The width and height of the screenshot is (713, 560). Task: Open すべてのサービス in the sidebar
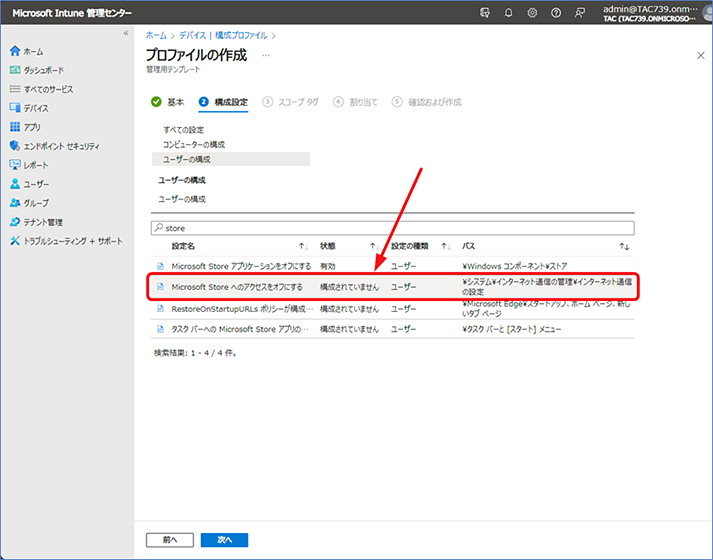(41, 89)
